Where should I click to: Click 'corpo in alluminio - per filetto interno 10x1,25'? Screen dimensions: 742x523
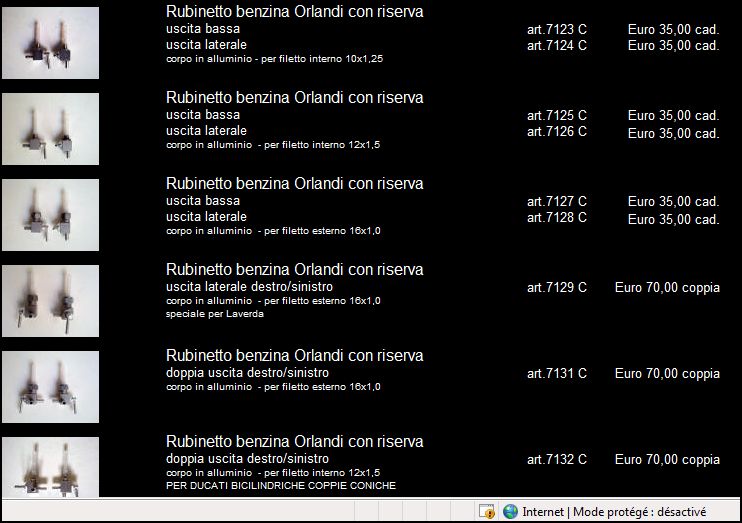[274, 59]
